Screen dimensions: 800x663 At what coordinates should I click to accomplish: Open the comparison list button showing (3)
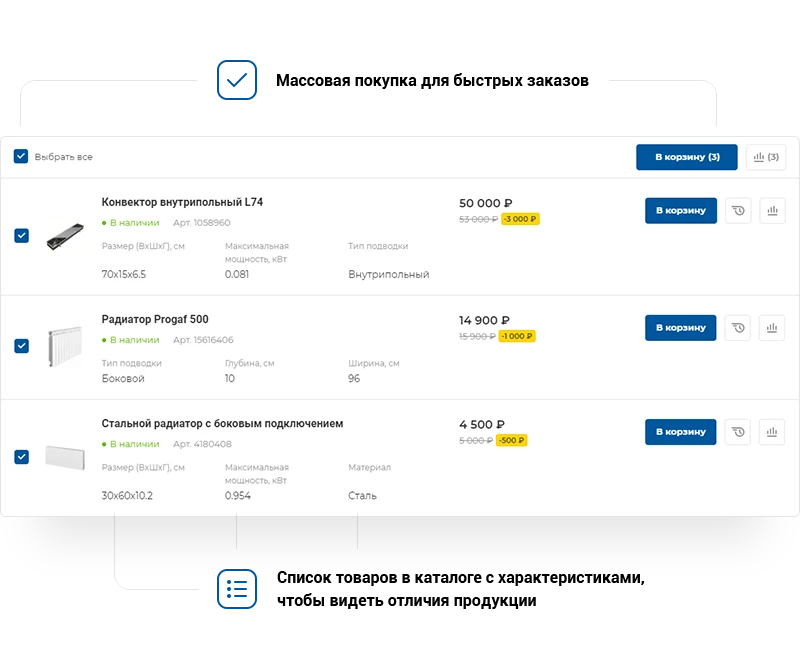point(766,157)
